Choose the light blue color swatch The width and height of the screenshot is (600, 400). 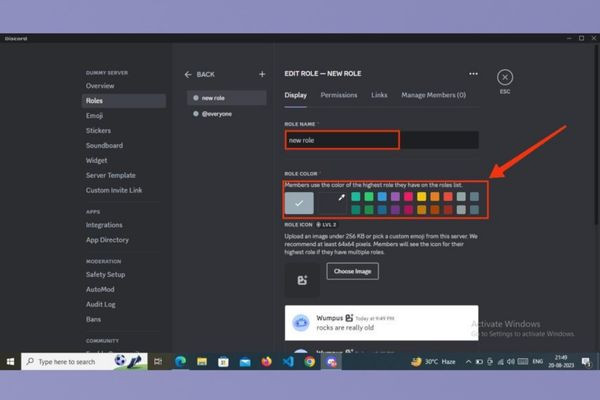click(382, 197)
